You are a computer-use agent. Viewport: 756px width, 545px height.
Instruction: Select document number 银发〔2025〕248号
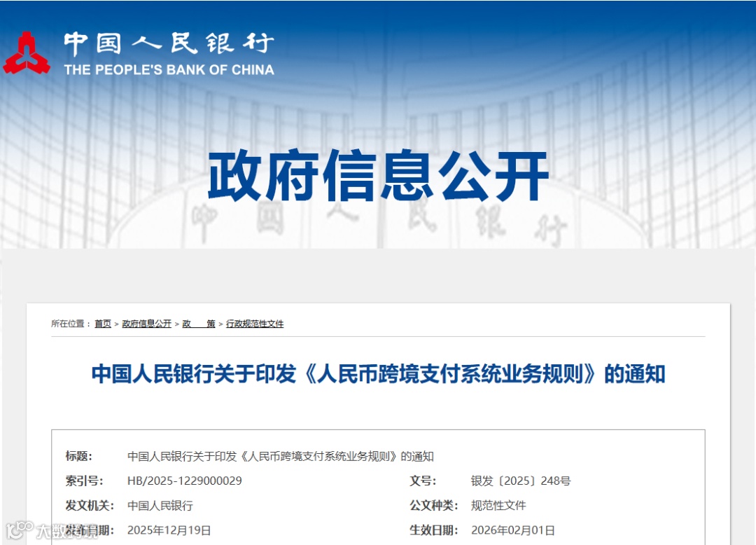coord(521,481)
